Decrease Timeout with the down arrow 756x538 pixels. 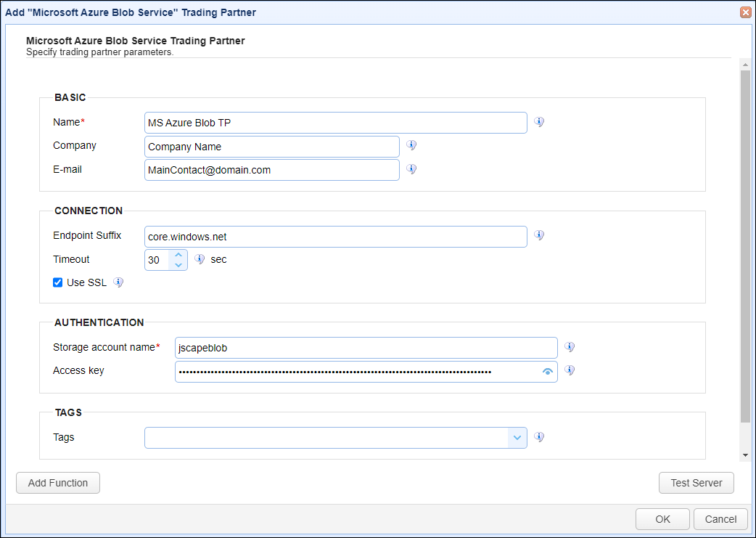[178, 265]
